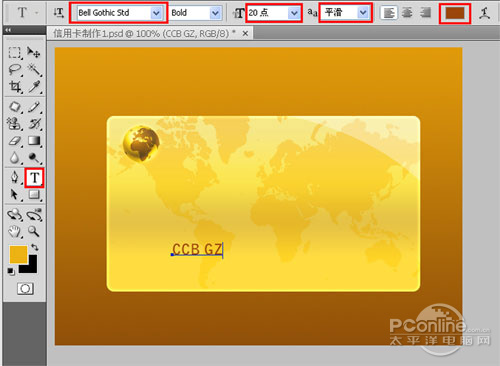The width and height of the screenshot is (500, 366).
Task: Select the Pen tool
Action: [x=15, y=178]
